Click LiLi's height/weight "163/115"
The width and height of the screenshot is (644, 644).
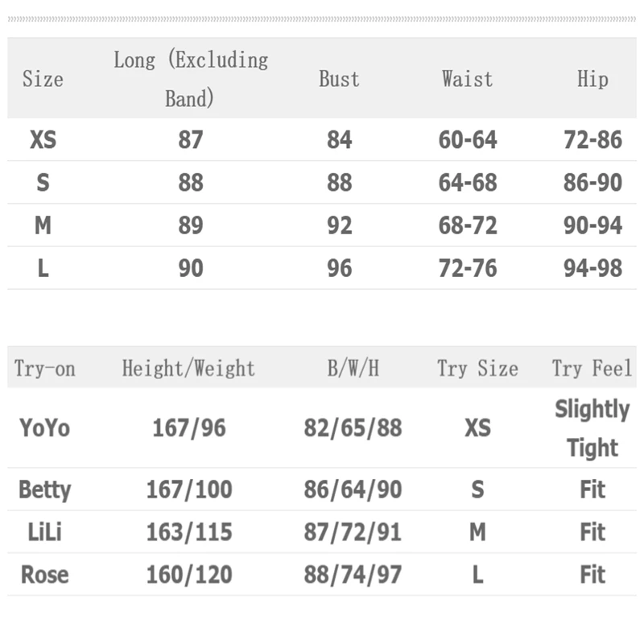(x=188, y=532)
